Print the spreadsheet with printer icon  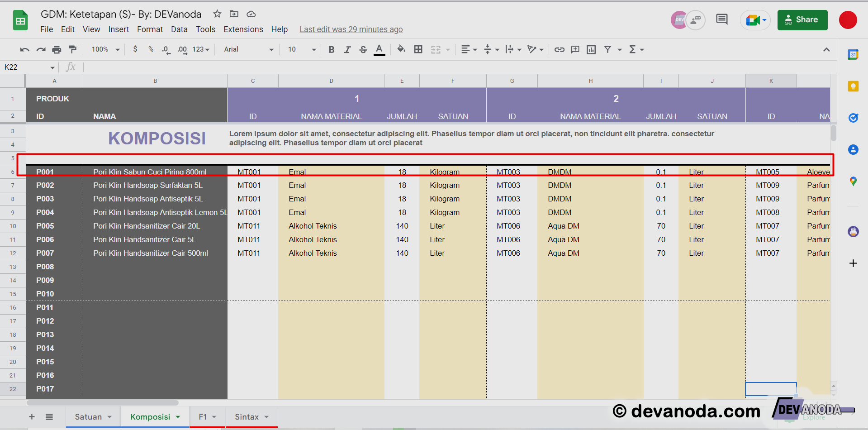57,49
